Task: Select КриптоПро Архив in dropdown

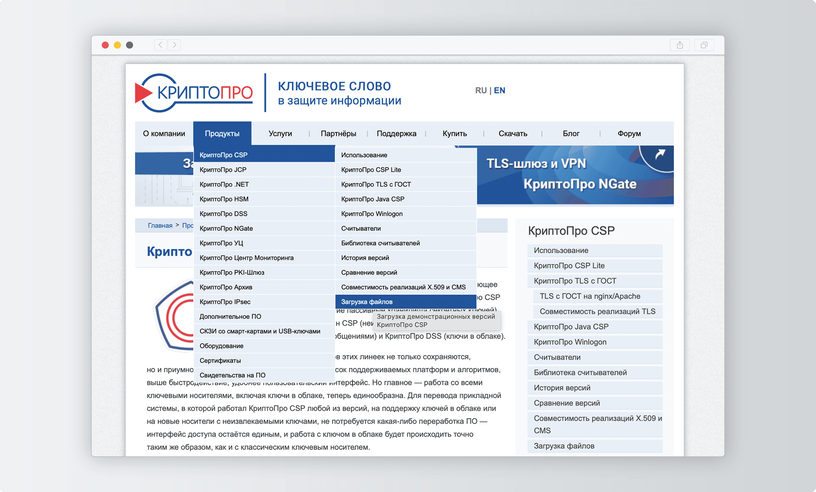Action: [264, 287]
